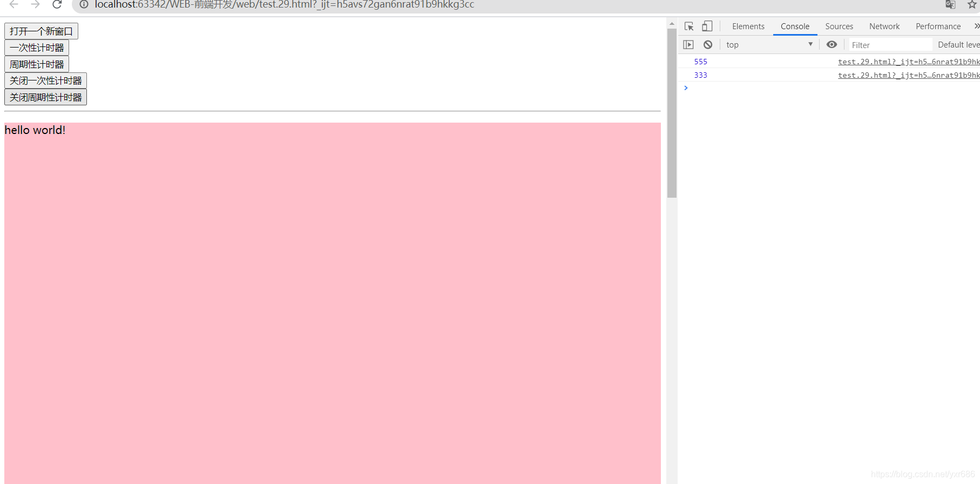Click the browser forward arrow
The width and height of the screenshot is (980, 484).
[x=36, y=4]
